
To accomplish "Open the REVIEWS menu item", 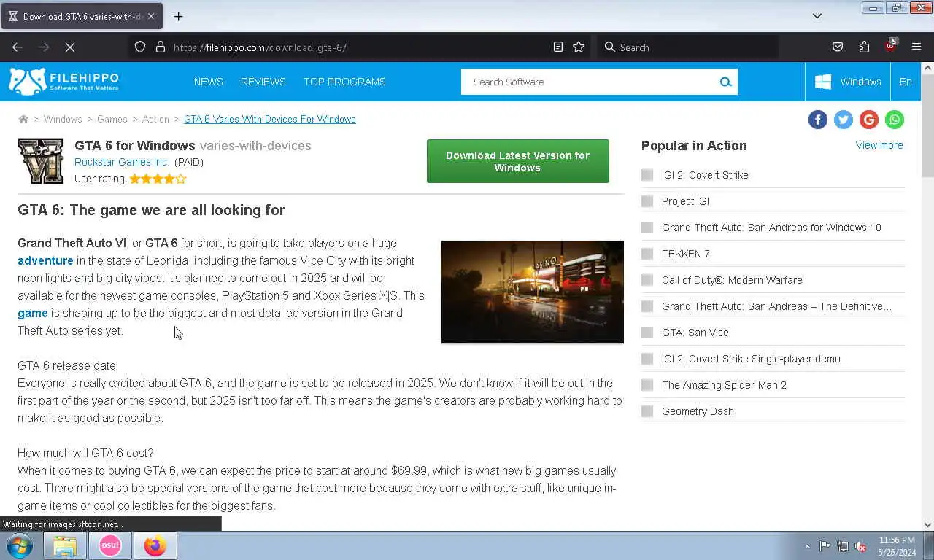I will pyautogui.click(x=263, y=82).
